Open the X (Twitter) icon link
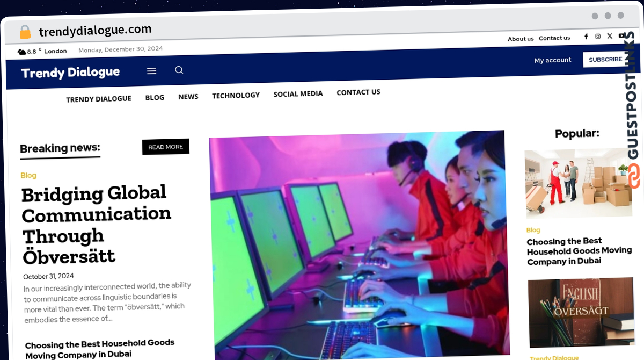The image size is (644, 360). coord(610,36)
